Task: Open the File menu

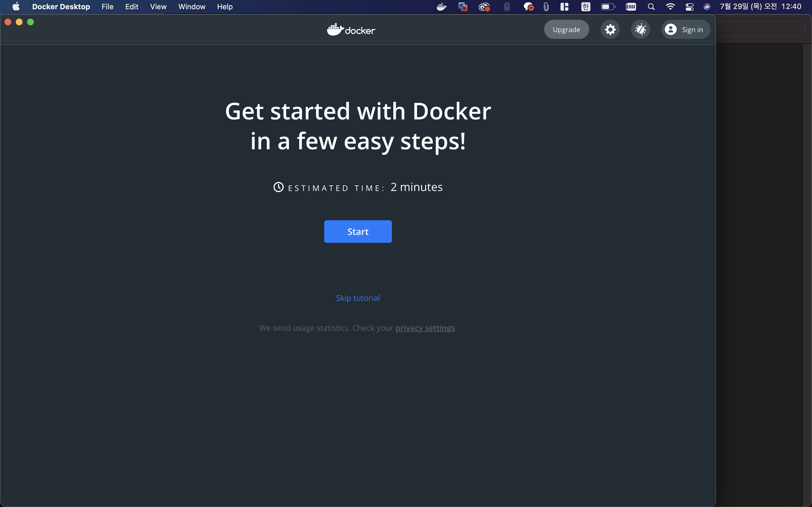Action: point(107,7)
